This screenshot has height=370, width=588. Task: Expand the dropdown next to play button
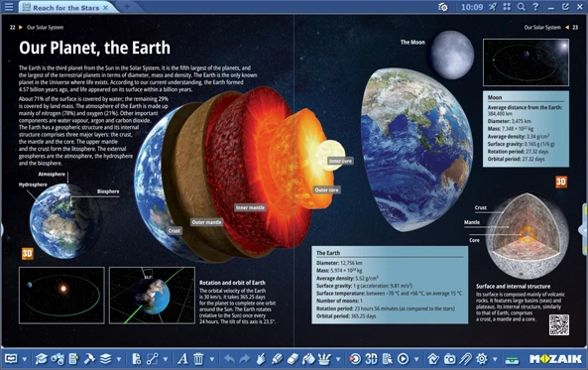[x=416, y=359]
